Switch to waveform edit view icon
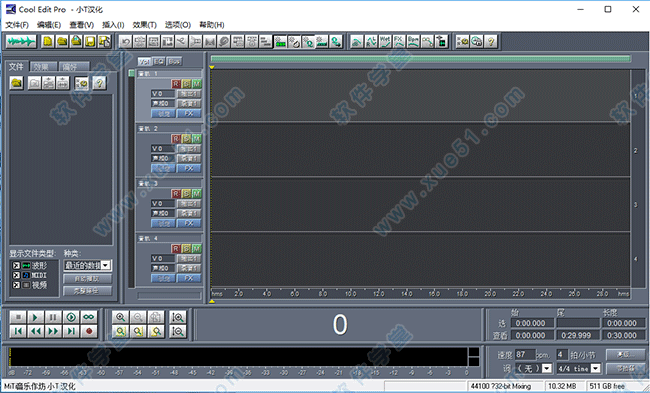This screenshot has height=393, width=650. [21, 41]
